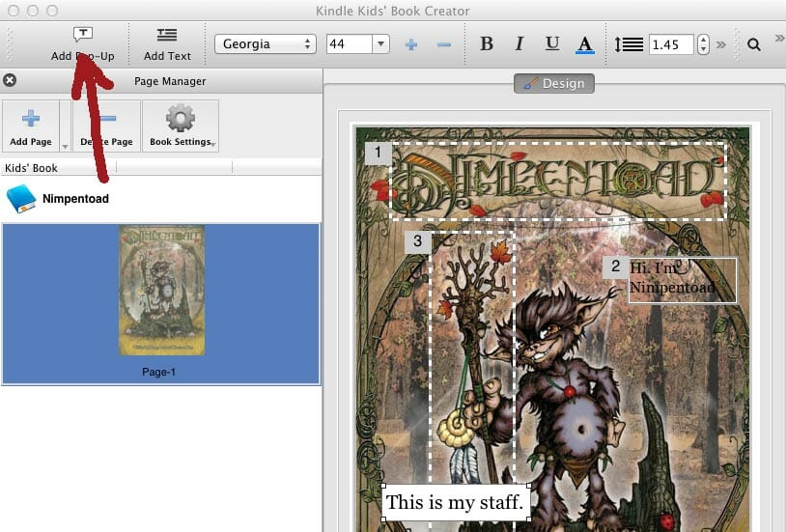Click the Add Page button

pyautogui.click(x=31, y=126)
